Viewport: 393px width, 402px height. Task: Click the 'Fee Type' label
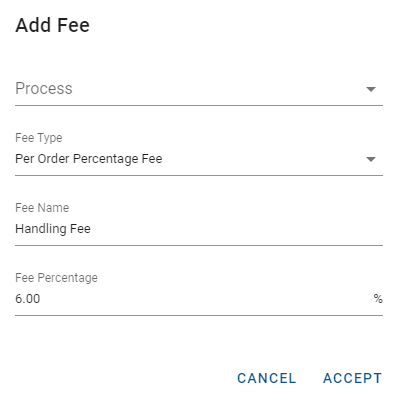[x=39, y=138]
